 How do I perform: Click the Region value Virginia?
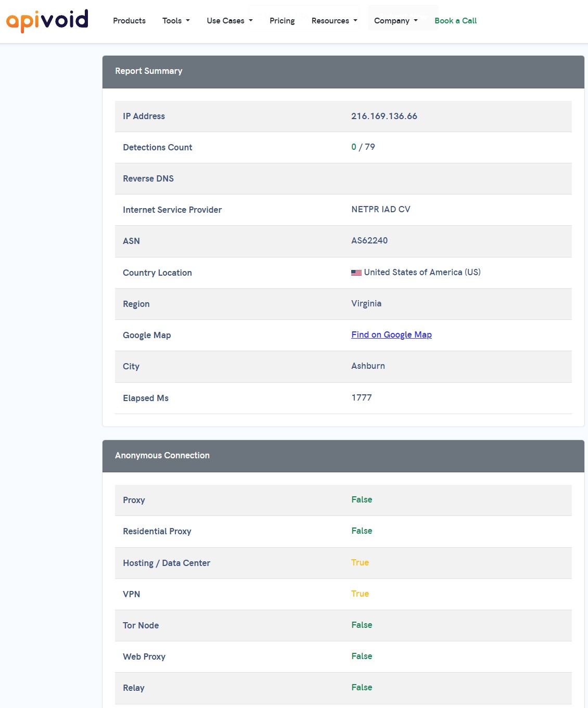[x=366, y=303]
